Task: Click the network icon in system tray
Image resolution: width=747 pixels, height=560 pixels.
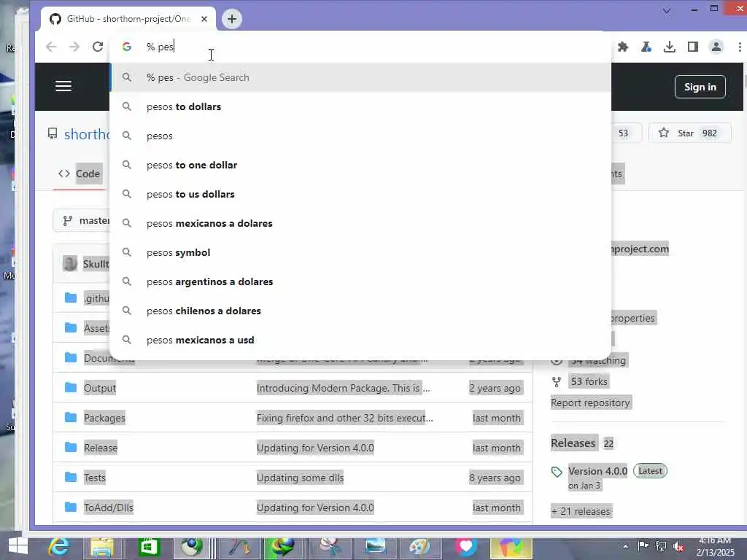Action: 661,546
